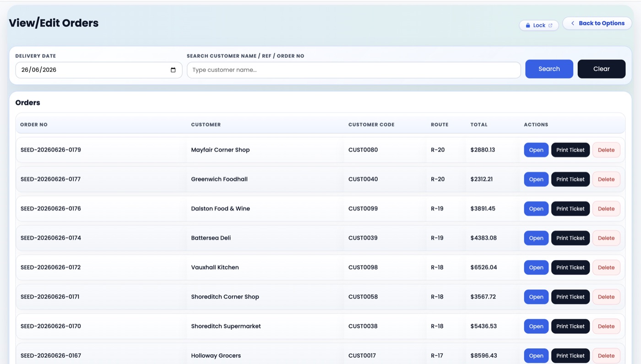Print ticket for Vauxhall Kitchen
The image size is (641, 364).
point(570,267)
